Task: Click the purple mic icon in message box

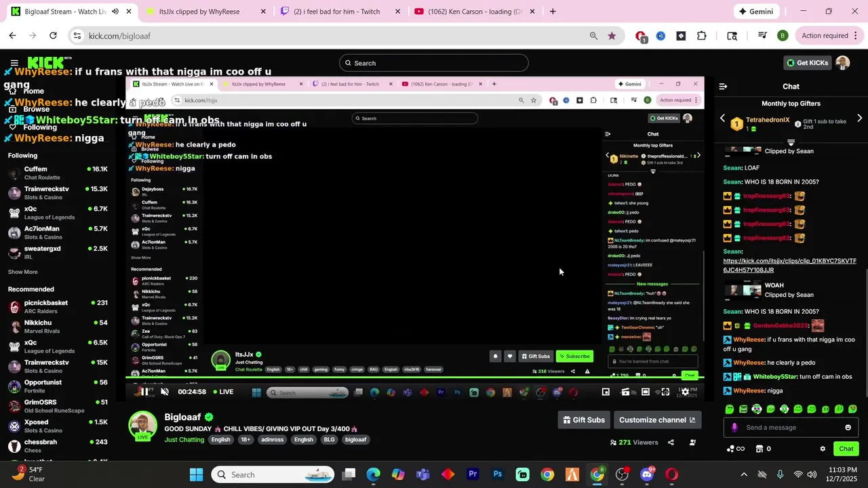Action: click(x=734, y=428)
